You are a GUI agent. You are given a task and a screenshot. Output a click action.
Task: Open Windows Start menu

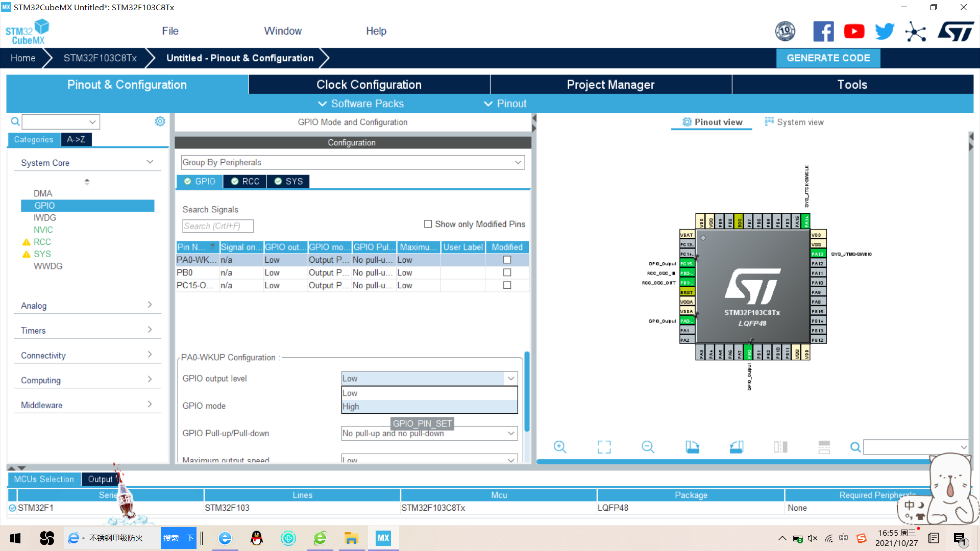(x=15, y=538)
